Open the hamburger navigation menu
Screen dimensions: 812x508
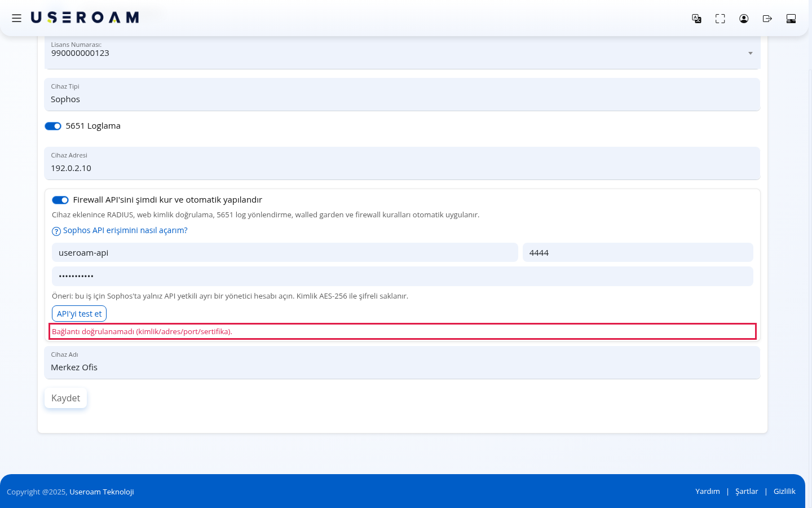[16, 18]
